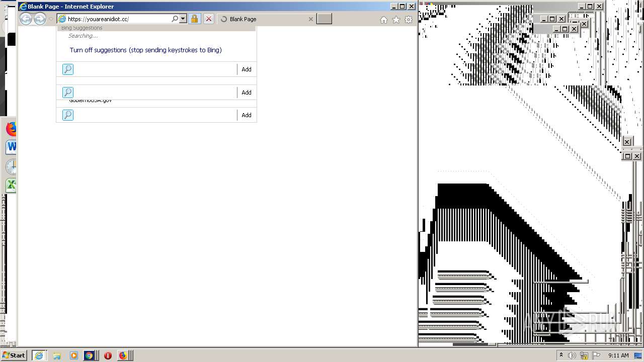
Task: Launch Windows Media Player from taskbar
Action: (74, 355)
